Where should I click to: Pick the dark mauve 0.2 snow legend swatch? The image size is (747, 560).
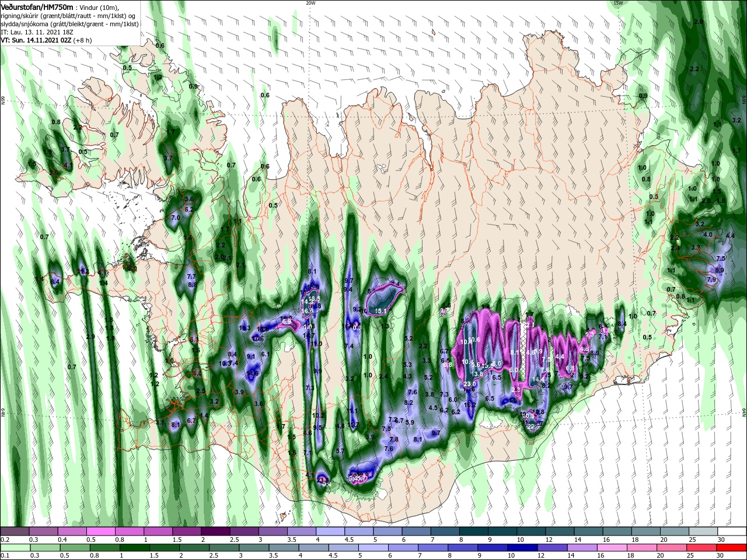(x=15, y=531)
